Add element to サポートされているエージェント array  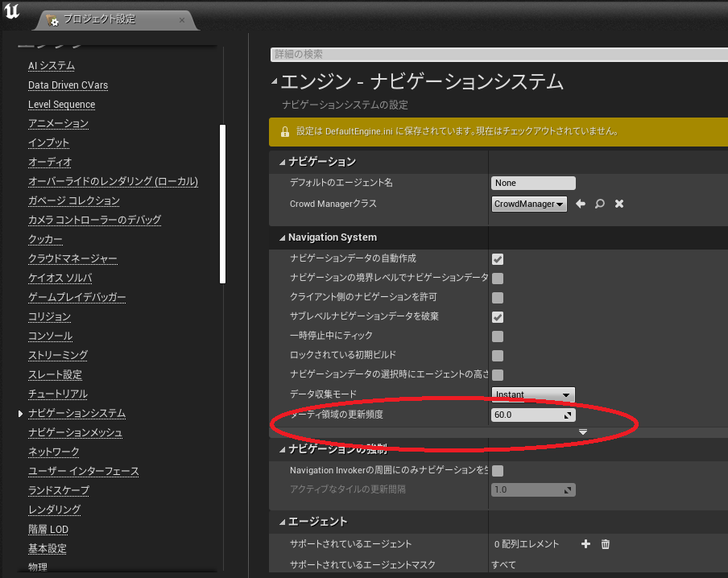pyautogui.click(x=585, y=545)
